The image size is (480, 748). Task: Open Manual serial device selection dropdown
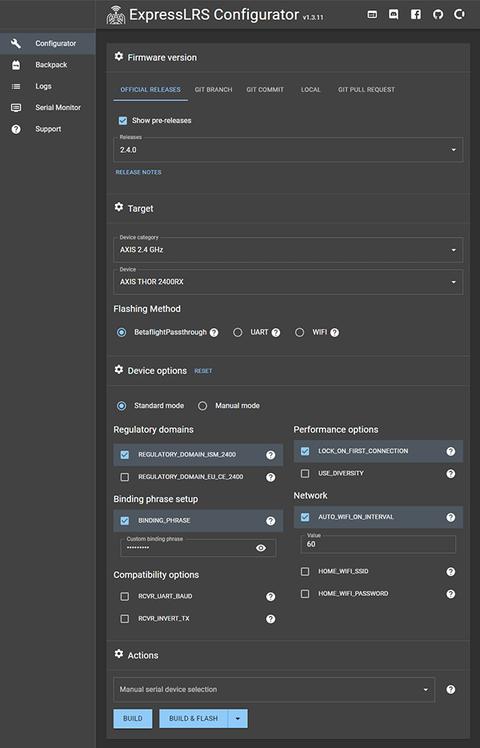coord(274,689)
